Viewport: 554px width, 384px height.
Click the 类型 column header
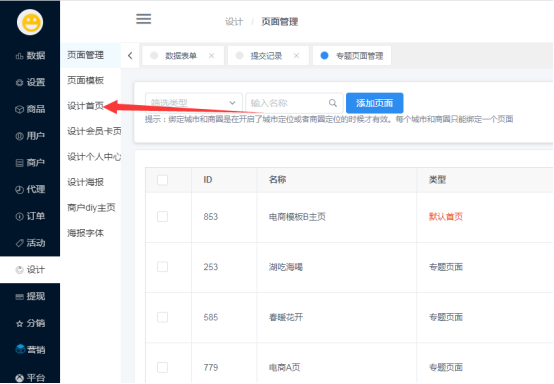tap(437, 180)
